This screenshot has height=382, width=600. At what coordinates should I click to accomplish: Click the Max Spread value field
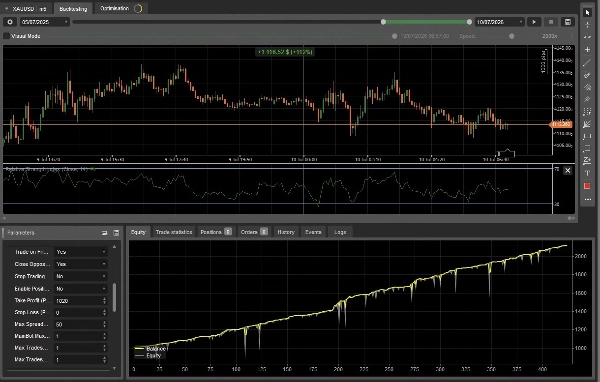click(78, 324)
